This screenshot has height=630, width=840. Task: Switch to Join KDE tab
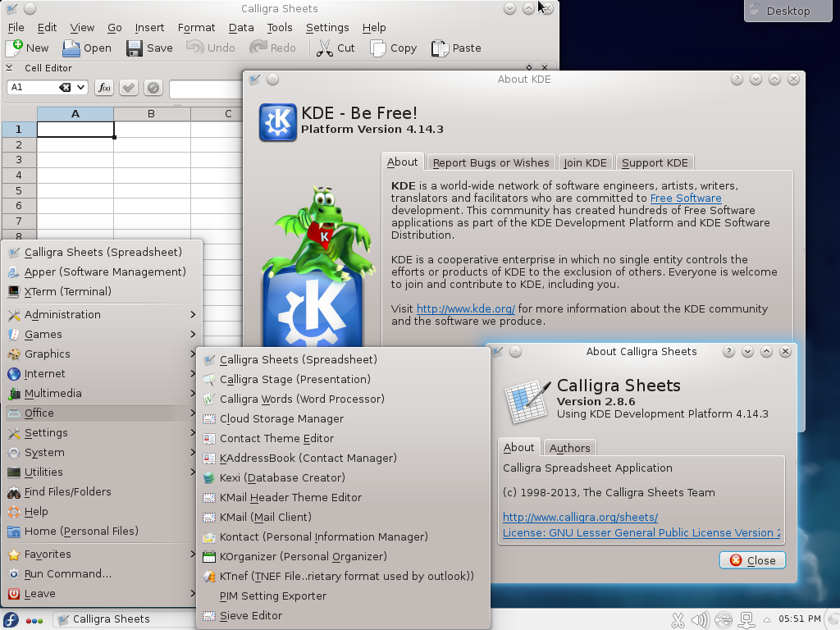(x=585, y=163)
